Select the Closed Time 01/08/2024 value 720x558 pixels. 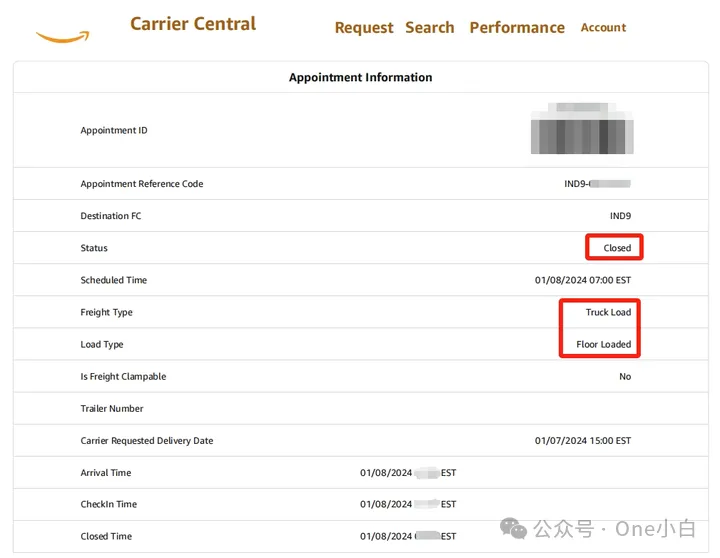coord(408,536)
